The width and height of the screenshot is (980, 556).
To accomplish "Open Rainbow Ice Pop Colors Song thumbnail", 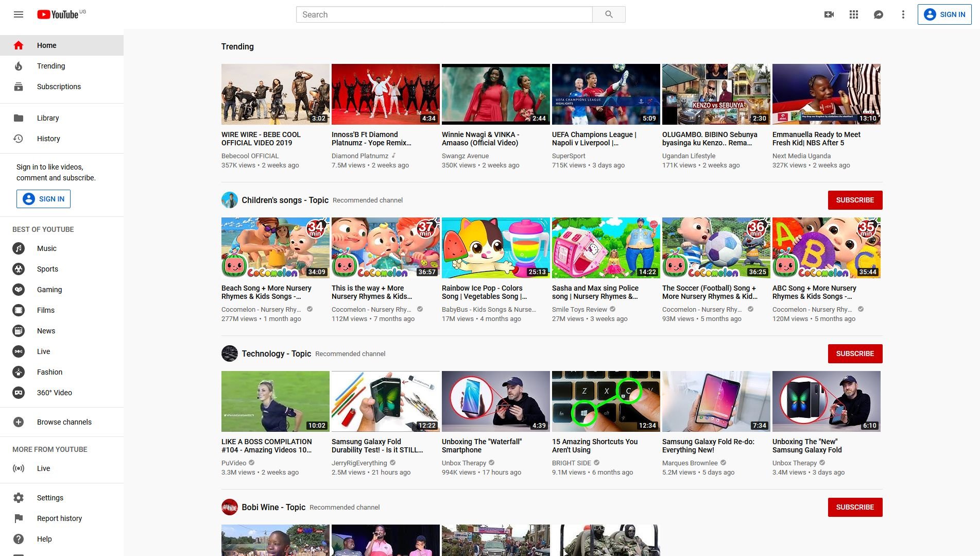I will [496, 248].
